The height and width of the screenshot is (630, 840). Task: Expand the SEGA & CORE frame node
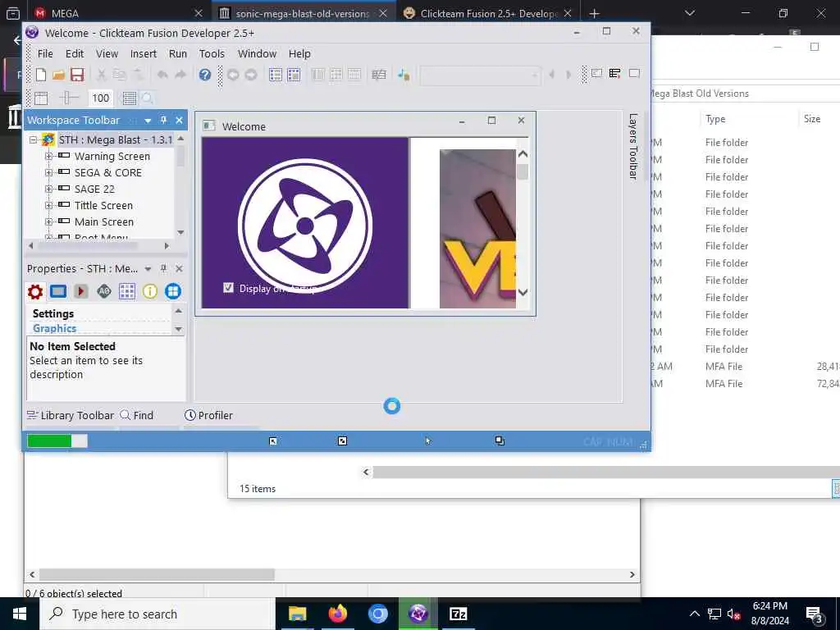48,172
